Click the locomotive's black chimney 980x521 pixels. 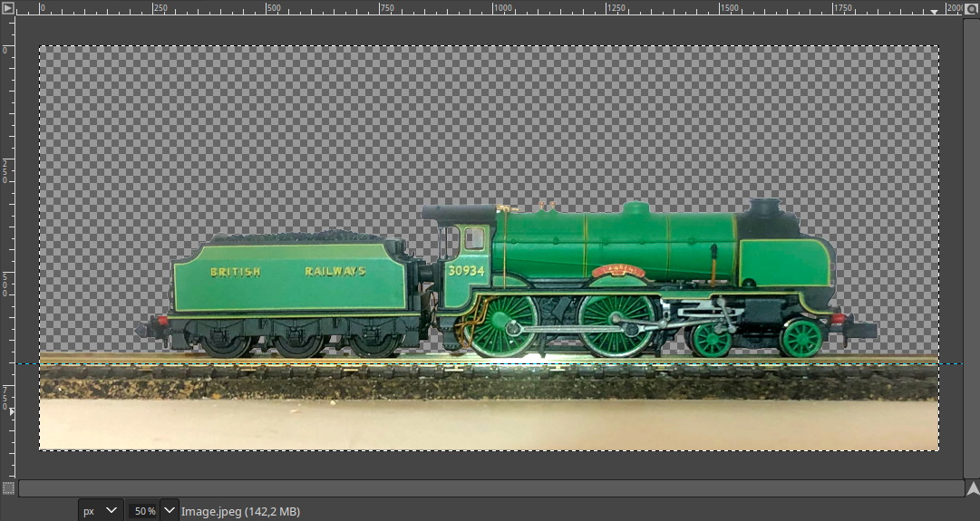[766, 207]
